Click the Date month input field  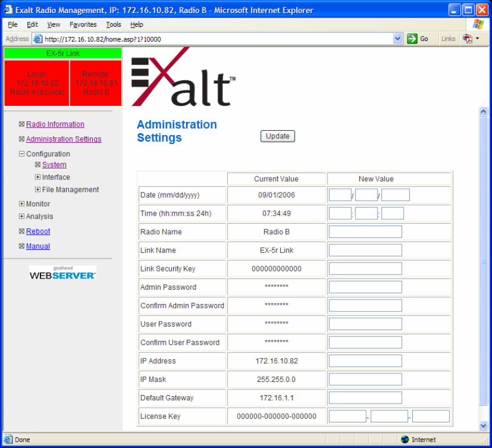[340, 195]
